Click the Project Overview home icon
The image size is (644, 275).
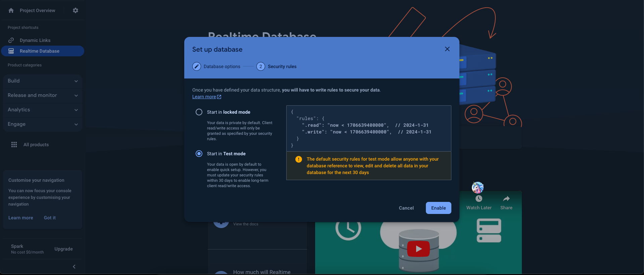(x=11, y=10)
